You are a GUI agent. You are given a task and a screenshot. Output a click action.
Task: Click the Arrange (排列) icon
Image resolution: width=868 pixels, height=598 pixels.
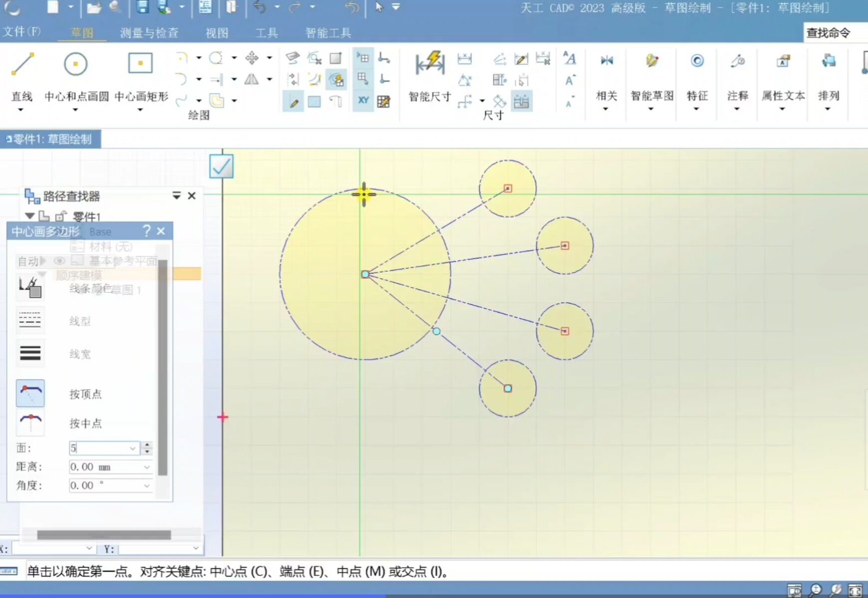[829, 61]
